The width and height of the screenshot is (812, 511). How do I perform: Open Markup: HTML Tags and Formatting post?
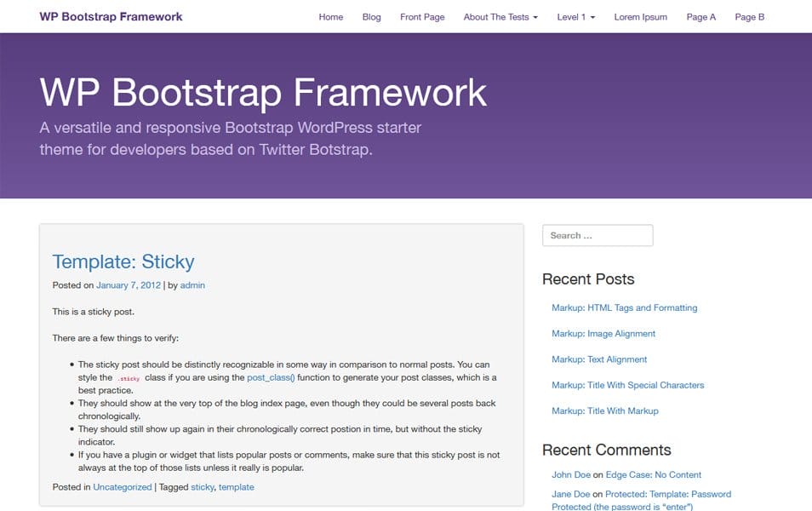pyautogui.click(x=624, y=307)
